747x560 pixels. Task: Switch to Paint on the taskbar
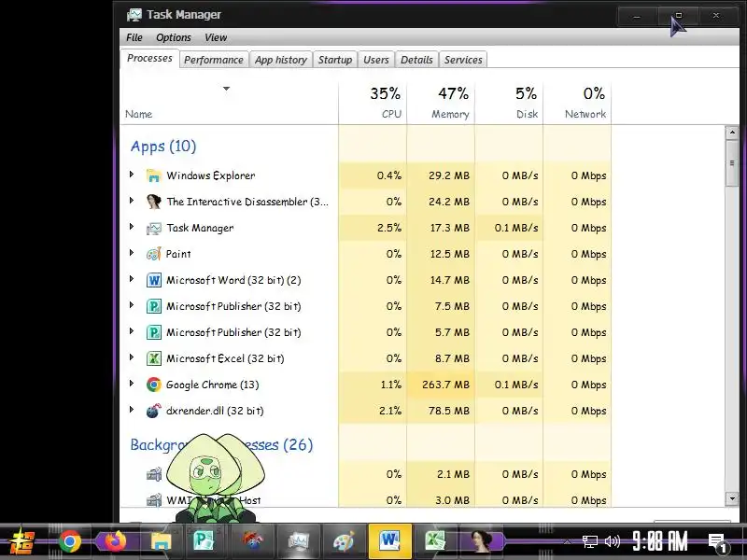click(344, 541)
